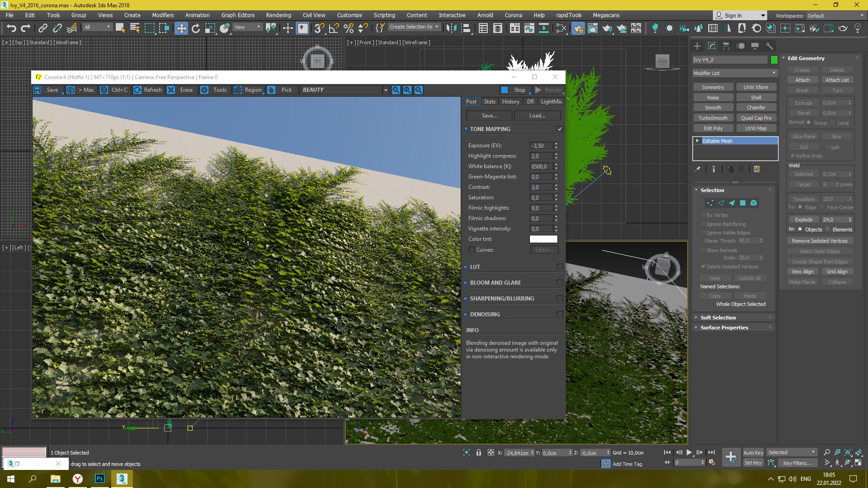Toggle Delete Isolated Vertices checkbox
Image resolution: width=868 pixels, height=488 pixels.
(703, 267)
